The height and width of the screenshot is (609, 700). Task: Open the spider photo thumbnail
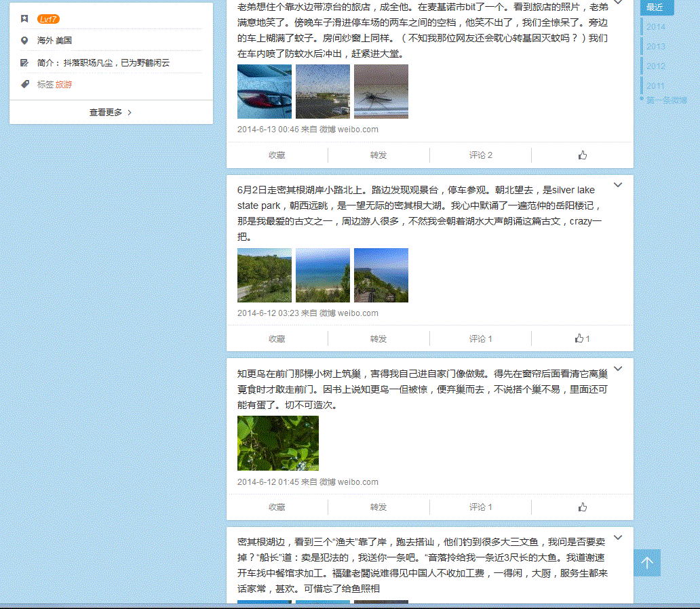click(x=381, y=92)
